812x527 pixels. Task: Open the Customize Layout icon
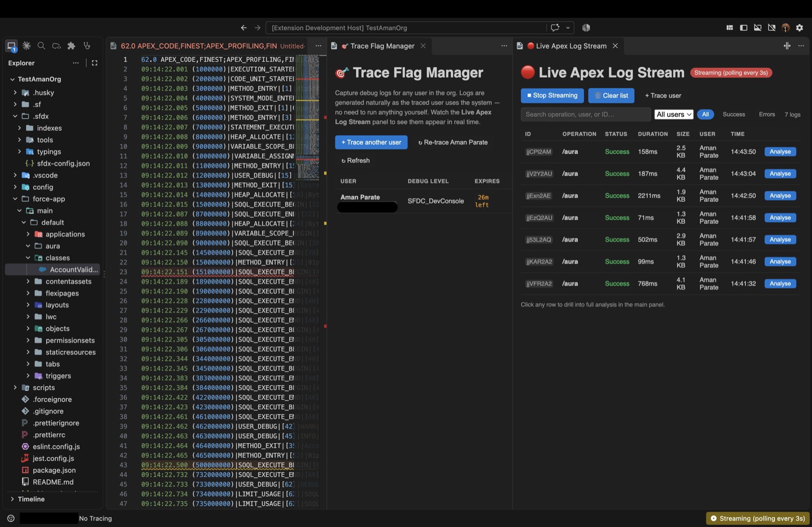(730, 28)
